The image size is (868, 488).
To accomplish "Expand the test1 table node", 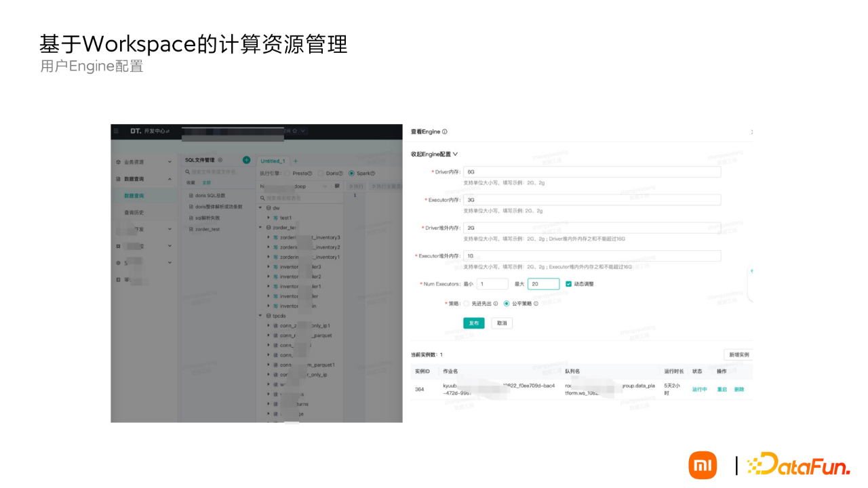I will pyautogui.click(x=268, y=218).
